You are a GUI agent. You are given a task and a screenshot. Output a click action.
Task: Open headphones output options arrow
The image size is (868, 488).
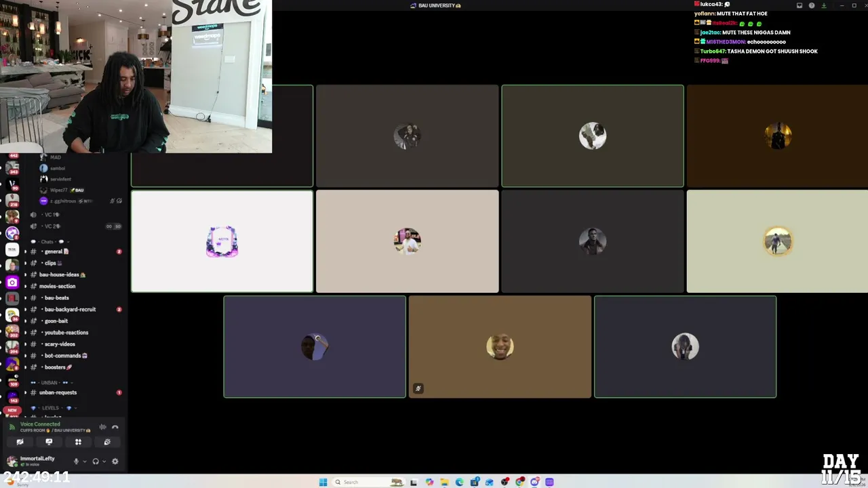[x=104, y=462]
